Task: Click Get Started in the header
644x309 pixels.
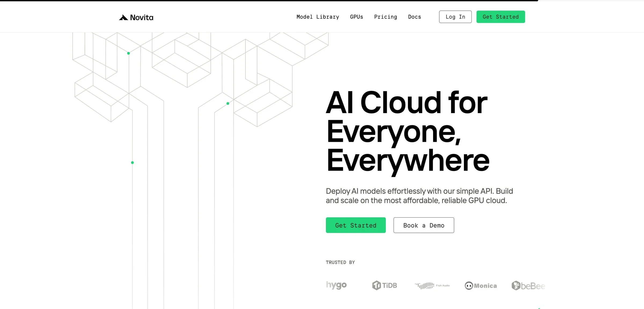Action: coord(500,17)
